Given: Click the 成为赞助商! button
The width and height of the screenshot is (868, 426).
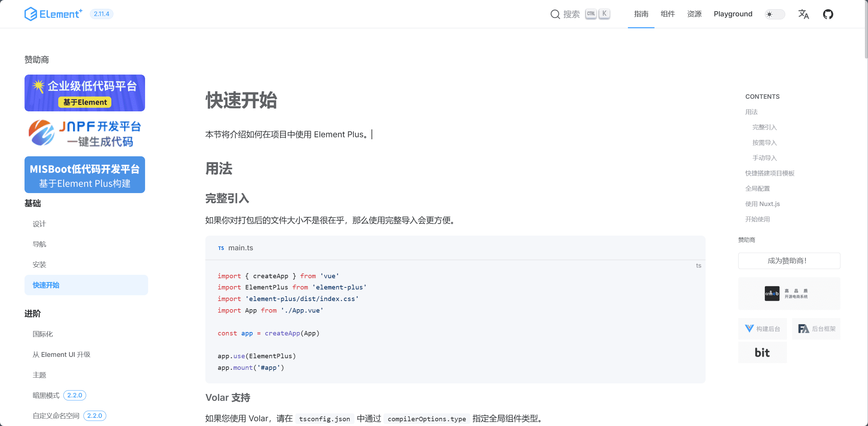Looking at the screenshot, I should [789, 261].
